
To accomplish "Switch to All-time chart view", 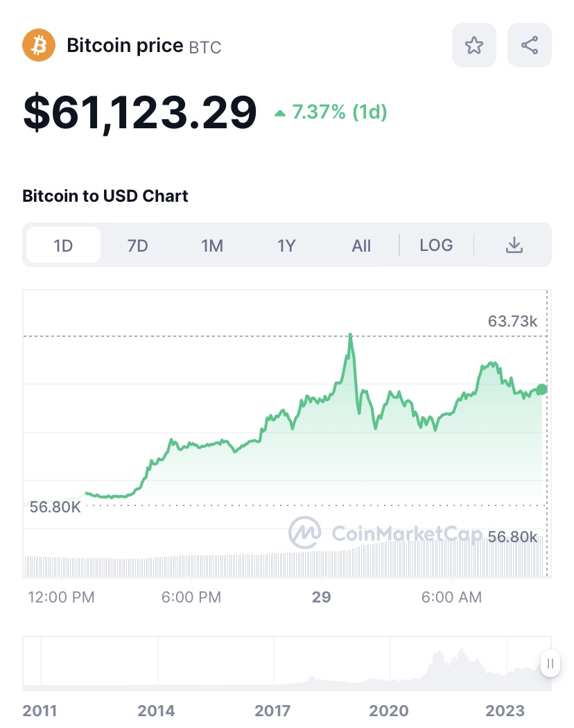I will (361, 245).
